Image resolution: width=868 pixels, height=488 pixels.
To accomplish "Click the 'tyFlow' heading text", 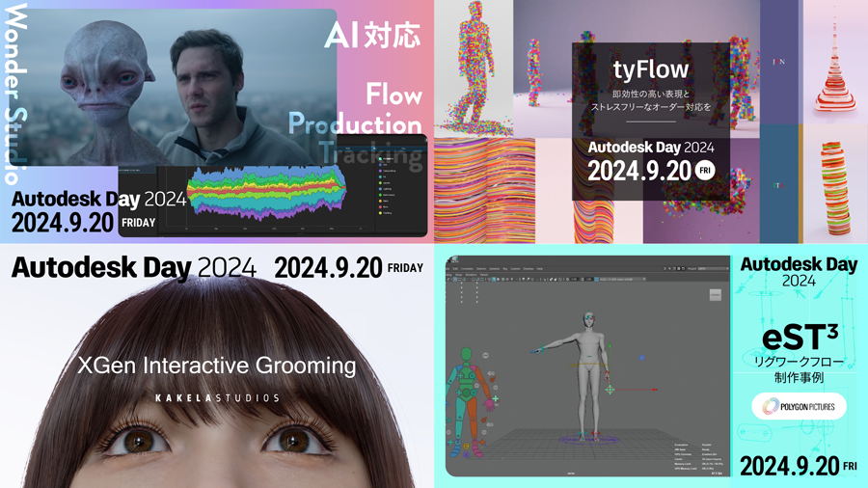I will click(651, 70).
